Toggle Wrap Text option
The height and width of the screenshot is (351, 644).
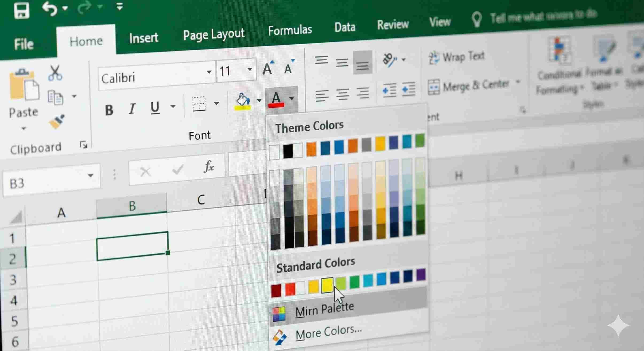[456, 57]
